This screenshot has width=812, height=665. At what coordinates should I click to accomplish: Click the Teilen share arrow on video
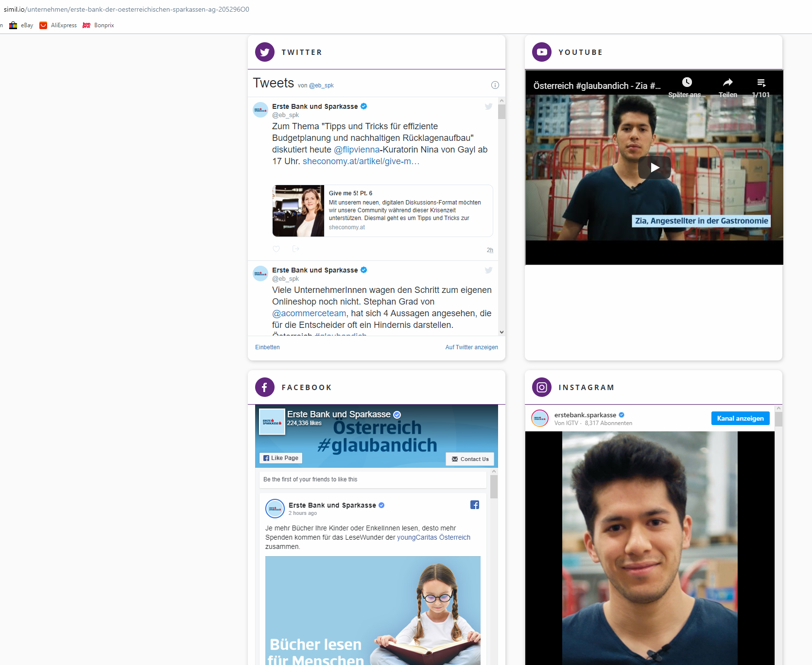pyautogui.click(x=727, y=82)
